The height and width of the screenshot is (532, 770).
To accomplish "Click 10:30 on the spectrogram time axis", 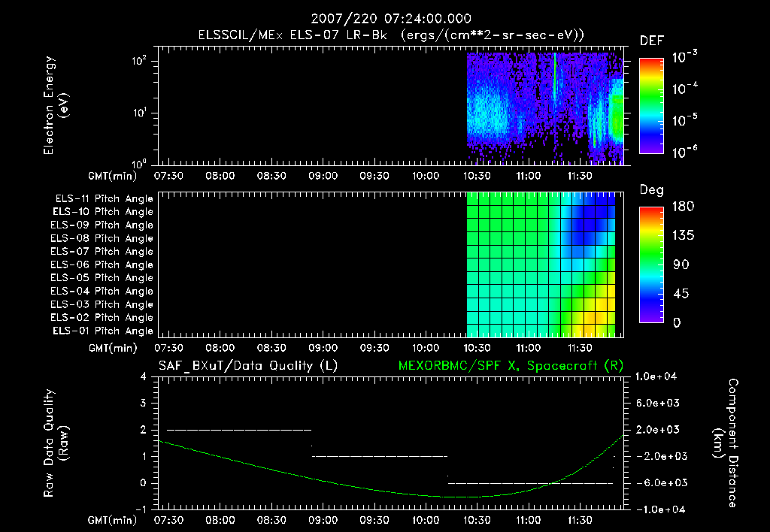I will [477, 176].
